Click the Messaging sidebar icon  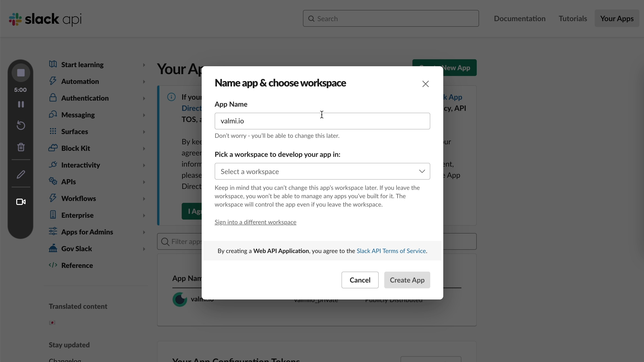pos(53,115)
